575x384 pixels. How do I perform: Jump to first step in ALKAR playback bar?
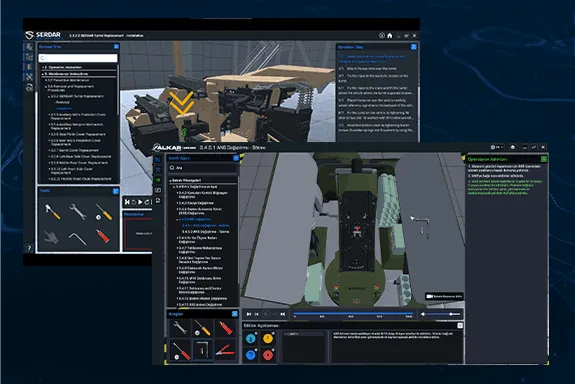click(x=249, y=314)
